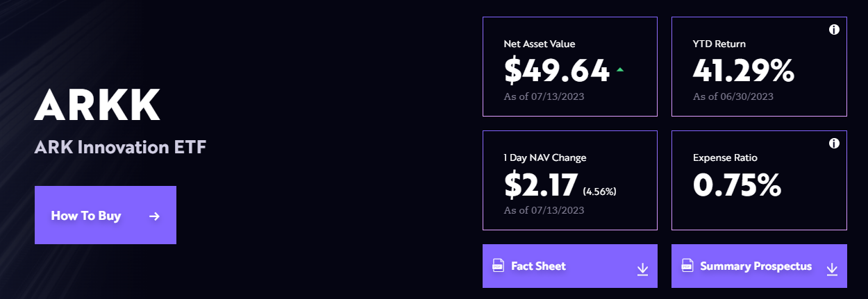Click the As of 06/30/2023 date text
Viewport: 868px width, 299px height.
[x=733, y=96]
